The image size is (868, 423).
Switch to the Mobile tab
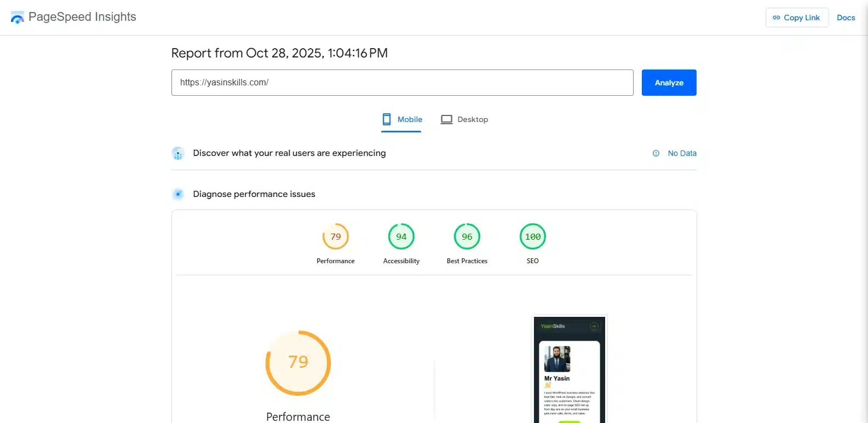[x=402, y=119]
